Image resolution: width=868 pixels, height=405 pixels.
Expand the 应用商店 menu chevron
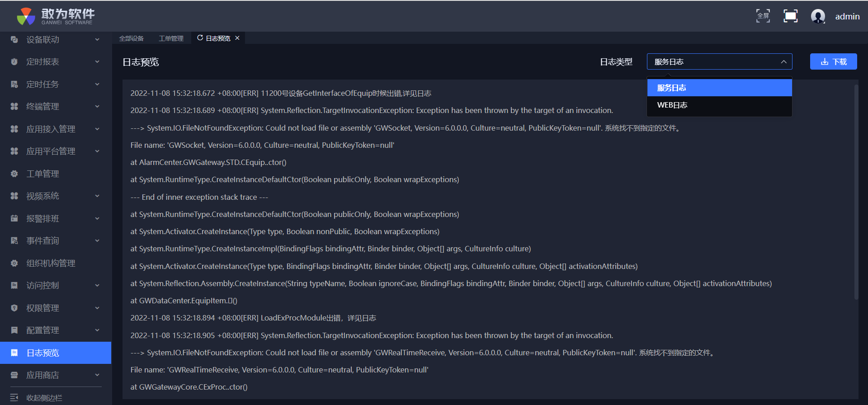pos(97,375)
